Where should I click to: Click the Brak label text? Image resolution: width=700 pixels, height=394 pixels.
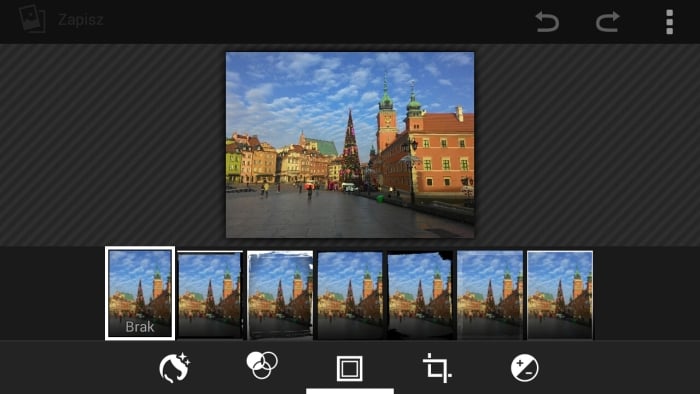tap(140, 327)
